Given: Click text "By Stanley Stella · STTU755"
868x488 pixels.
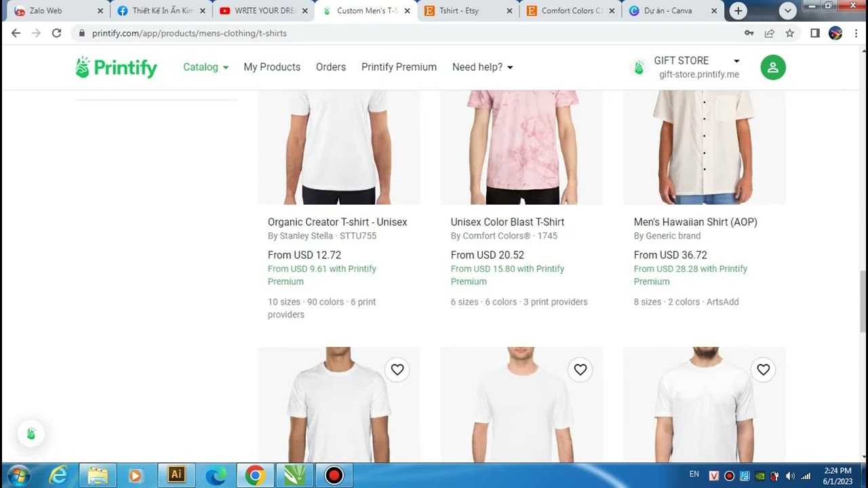Looking at the screenshot, I should [x=322, y=236].
